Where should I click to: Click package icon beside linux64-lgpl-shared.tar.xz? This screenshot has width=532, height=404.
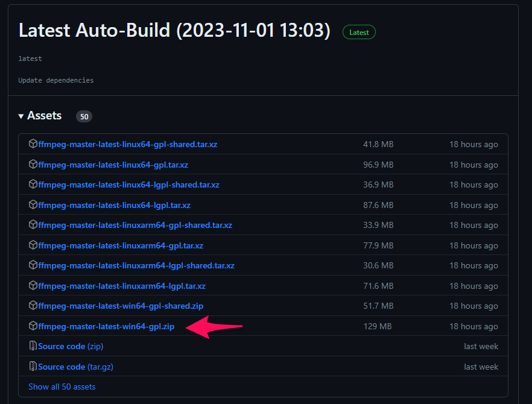[33, 184]
